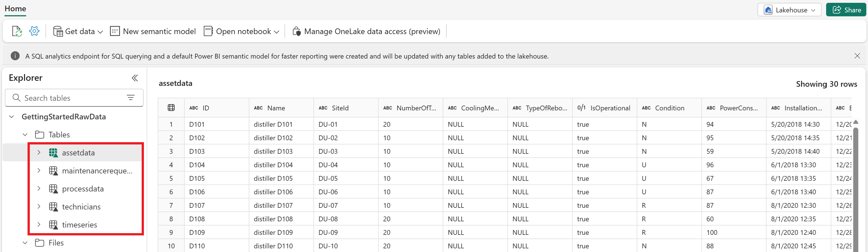This screenshot has width=868, height=252.
Task: Click the NumberOfT... column header
Action: point(411,108)
